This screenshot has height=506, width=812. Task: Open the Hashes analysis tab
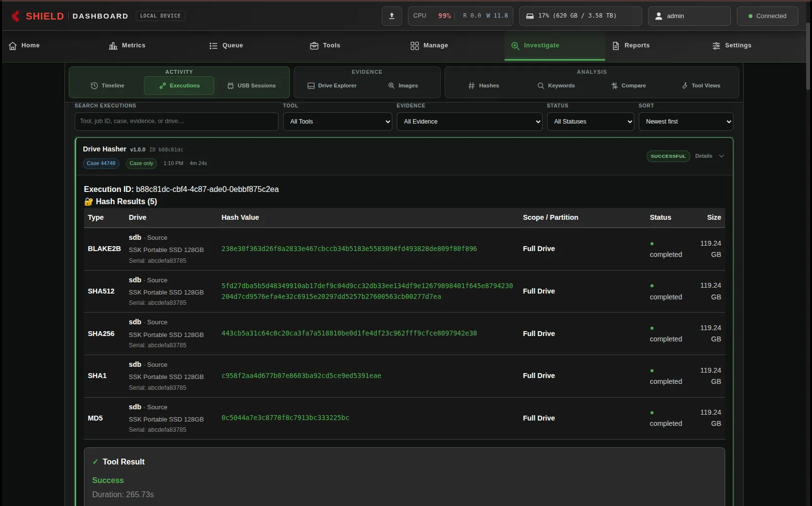coord(484,85)
